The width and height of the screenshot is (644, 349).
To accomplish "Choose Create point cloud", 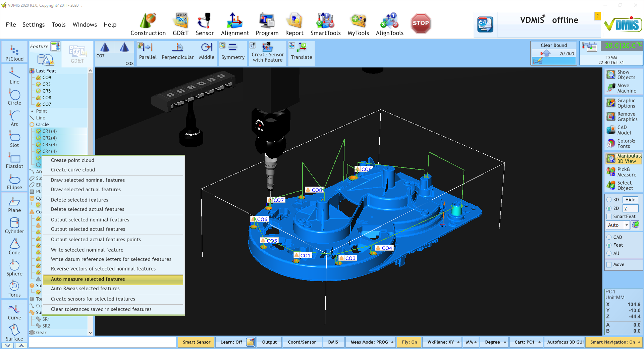I will (x=113, y=160).
